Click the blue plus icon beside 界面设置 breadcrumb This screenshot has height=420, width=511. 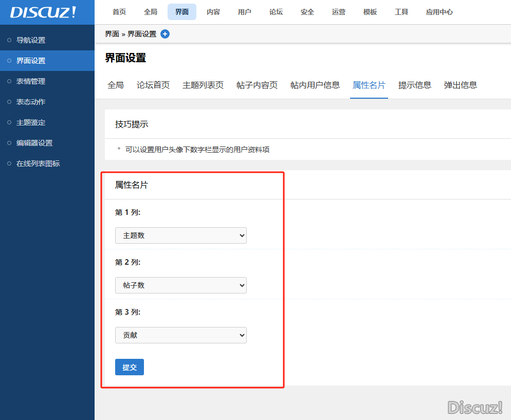pos(165,34)
